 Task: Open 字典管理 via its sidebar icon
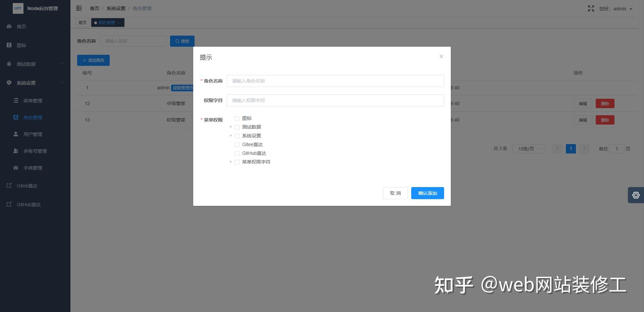coord(15,168)
